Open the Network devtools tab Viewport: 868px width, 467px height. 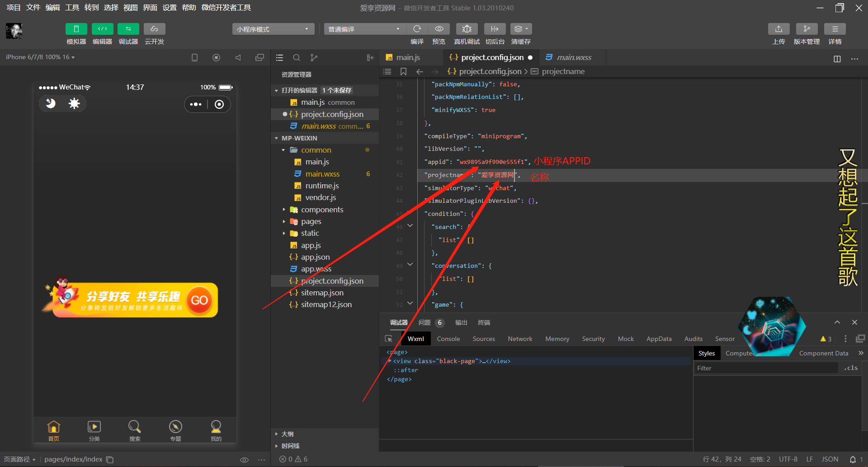pos(520,339)
